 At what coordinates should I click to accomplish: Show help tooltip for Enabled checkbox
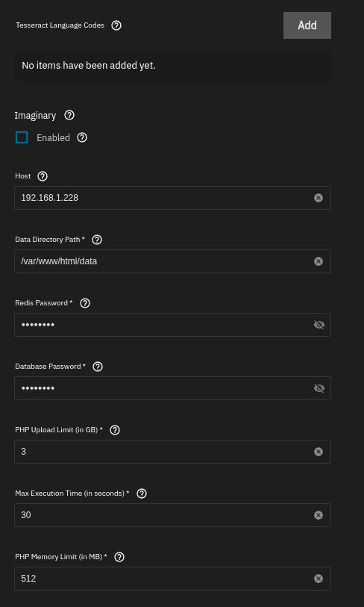click(82, 138)
